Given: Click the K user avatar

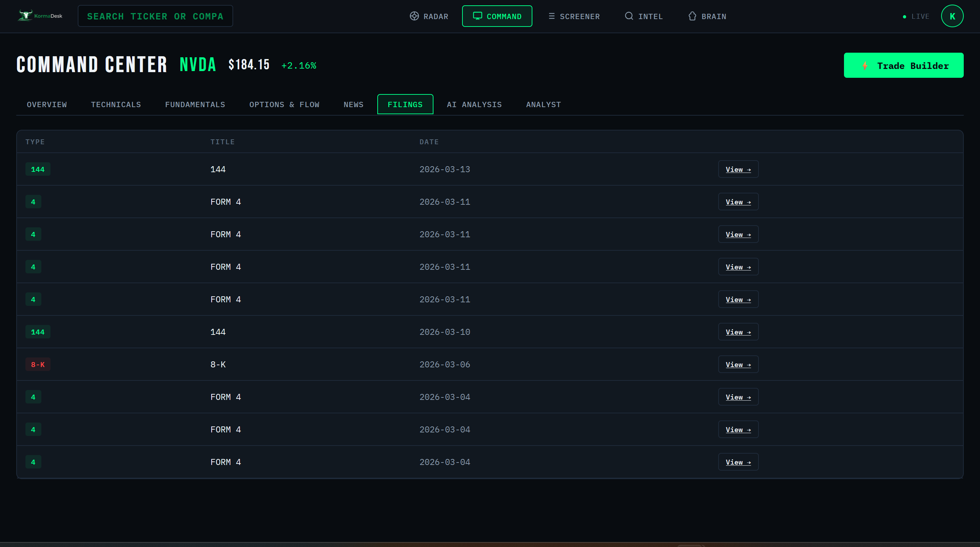Looking at the screenshot, I should (x=952, y=16).
